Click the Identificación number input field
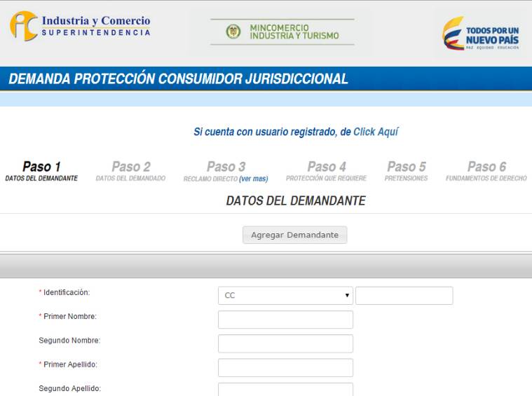Screen dimensions: 532x396 point(404,296)
